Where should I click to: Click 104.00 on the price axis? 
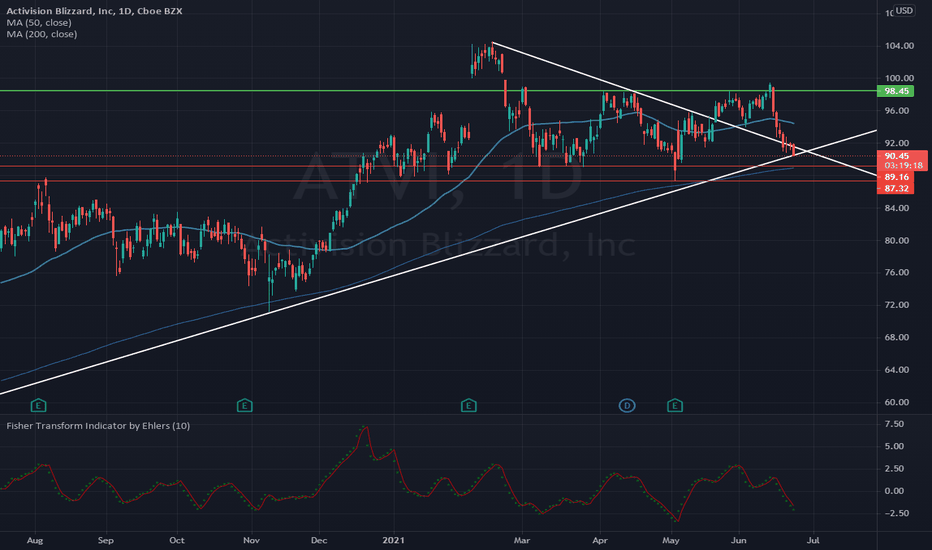click(899, 46)
